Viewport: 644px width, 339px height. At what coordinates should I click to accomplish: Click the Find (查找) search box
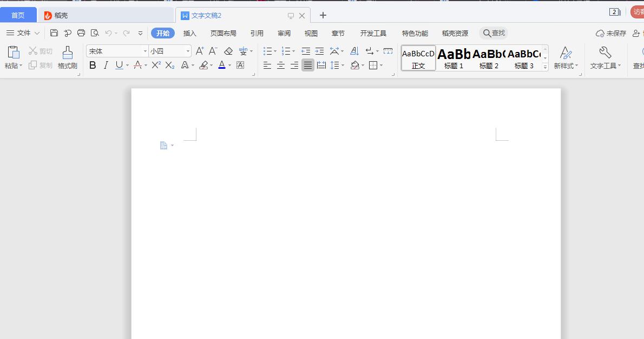(494, 33)
